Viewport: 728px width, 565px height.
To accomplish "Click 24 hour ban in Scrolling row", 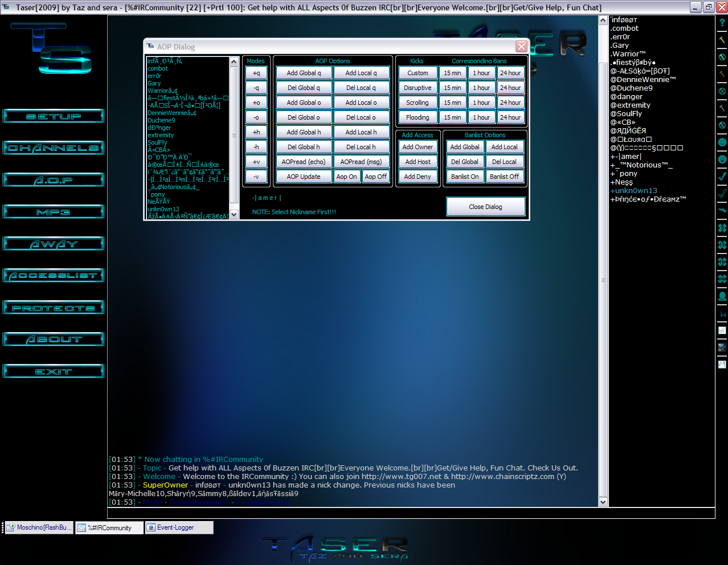I will [x=510, y=103].
